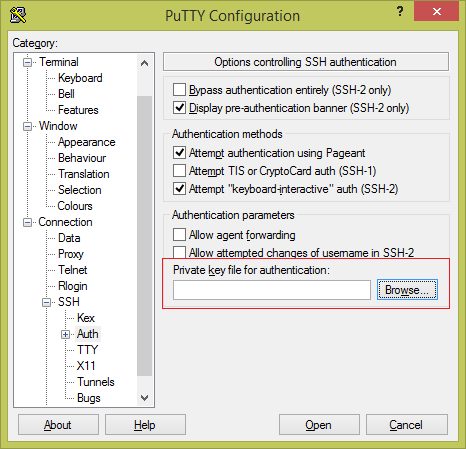Collapse the Terminal tree node
Image resolution: width=466 pixels, height=449 pixels.
[27, 62]
